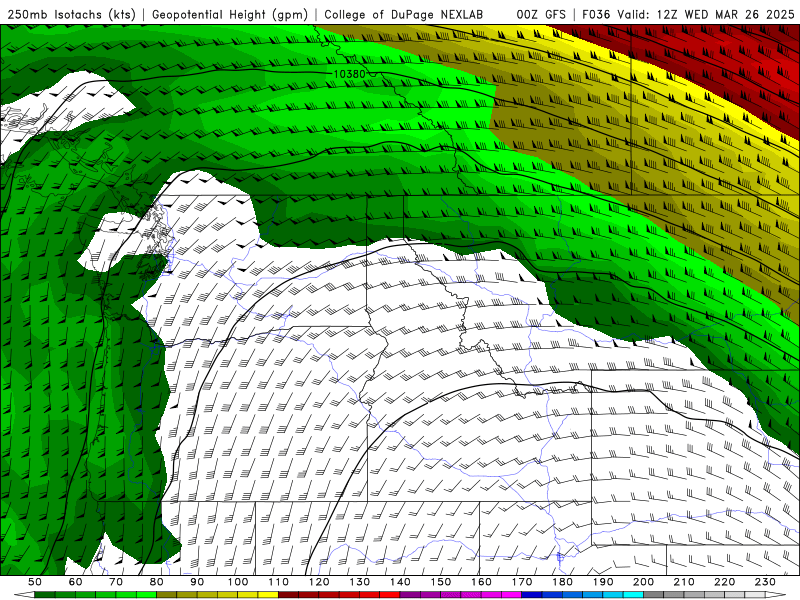Click the 130 value on the legend
The width and height of the screenshot is (800, 600).
pos(360,582)
